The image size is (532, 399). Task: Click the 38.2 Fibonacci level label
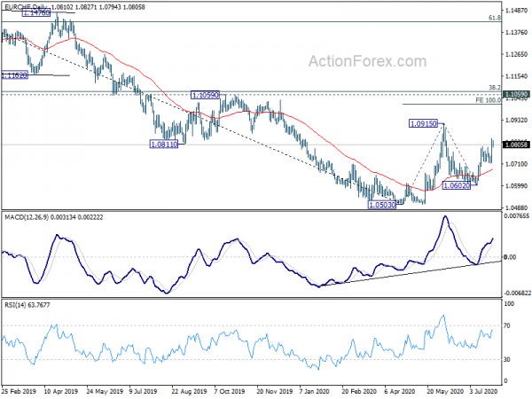tap(495, 88)
